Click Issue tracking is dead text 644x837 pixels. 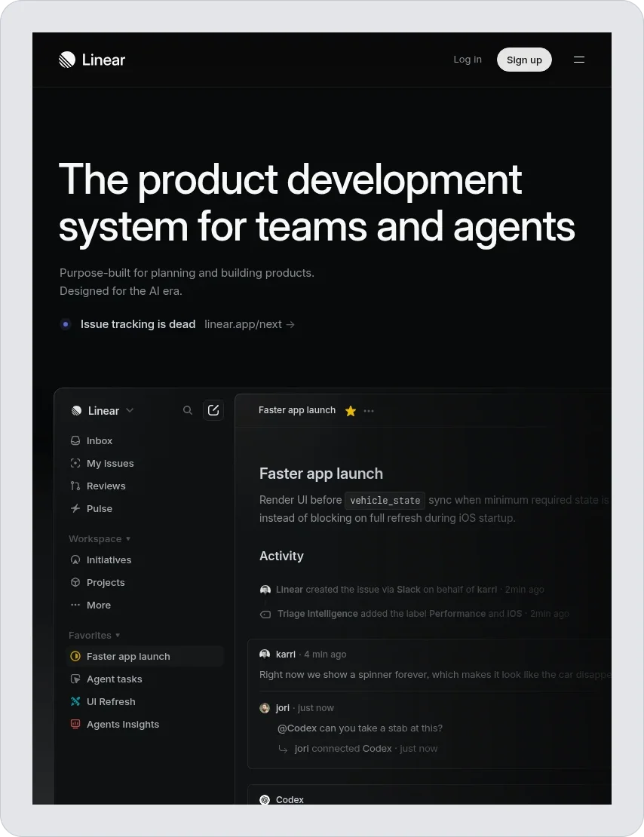(x=138, y=324)
